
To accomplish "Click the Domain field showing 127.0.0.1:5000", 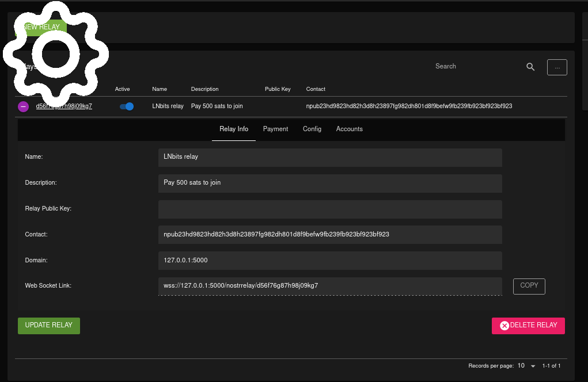I will tap(330, 261).
